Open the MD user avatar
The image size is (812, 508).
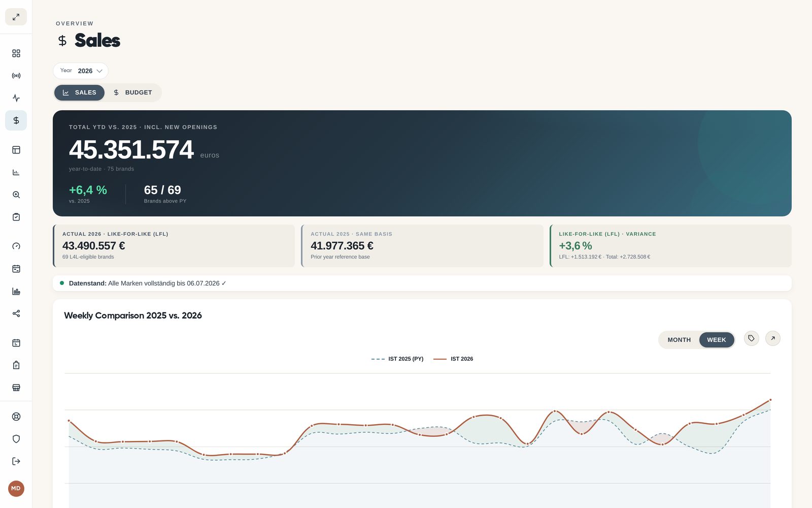[x=16, y=489]
